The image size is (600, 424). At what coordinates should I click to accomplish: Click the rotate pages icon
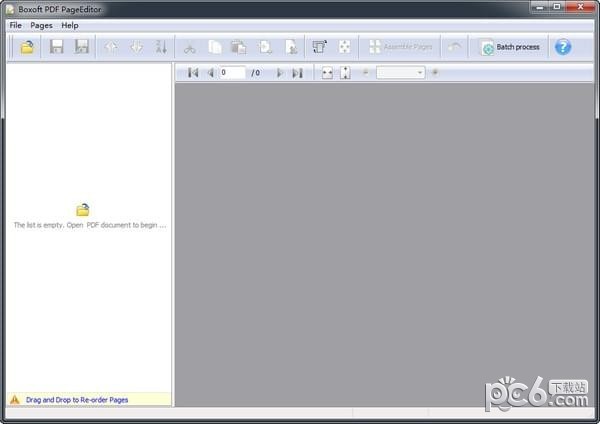pos(319,47)
